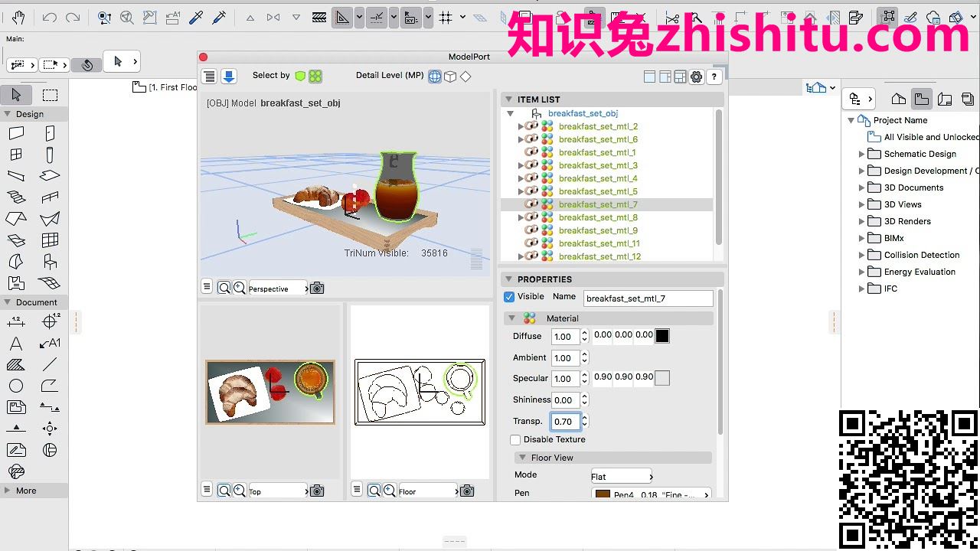
Task: Select the Text tool (A) in Document
Action: click(16, 344)
